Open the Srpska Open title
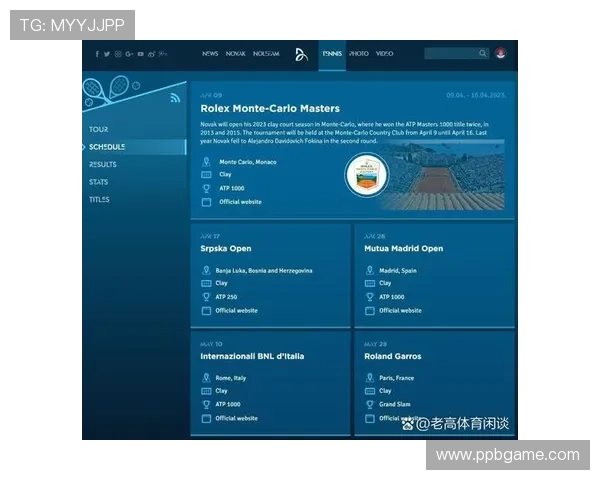600x480 pixels. [226, 249]
